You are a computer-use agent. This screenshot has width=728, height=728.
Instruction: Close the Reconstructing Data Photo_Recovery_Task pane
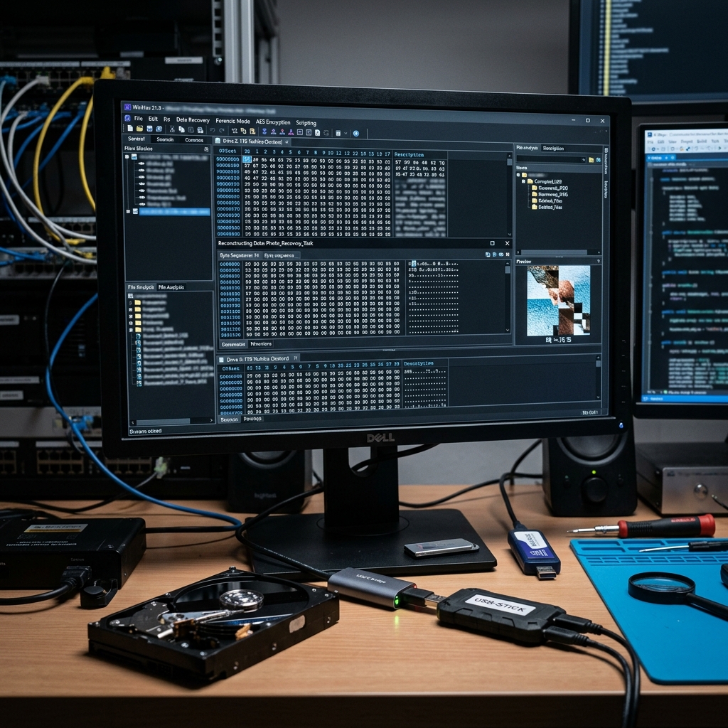(507, 243)
